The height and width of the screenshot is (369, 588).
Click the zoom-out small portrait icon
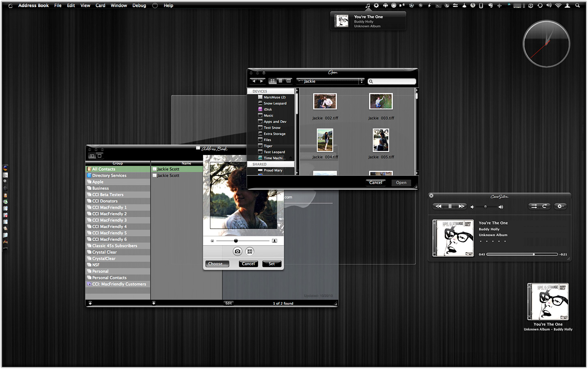point(212,241)
